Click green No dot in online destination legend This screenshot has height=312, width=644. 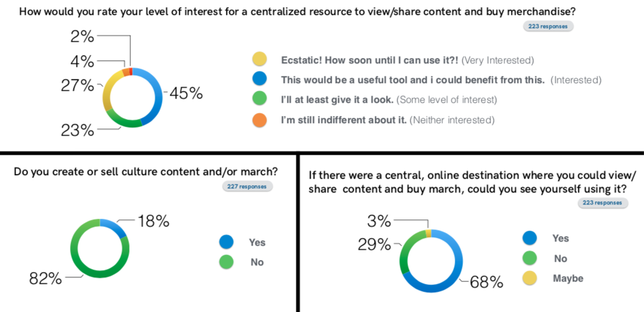[x=529, y=258]
